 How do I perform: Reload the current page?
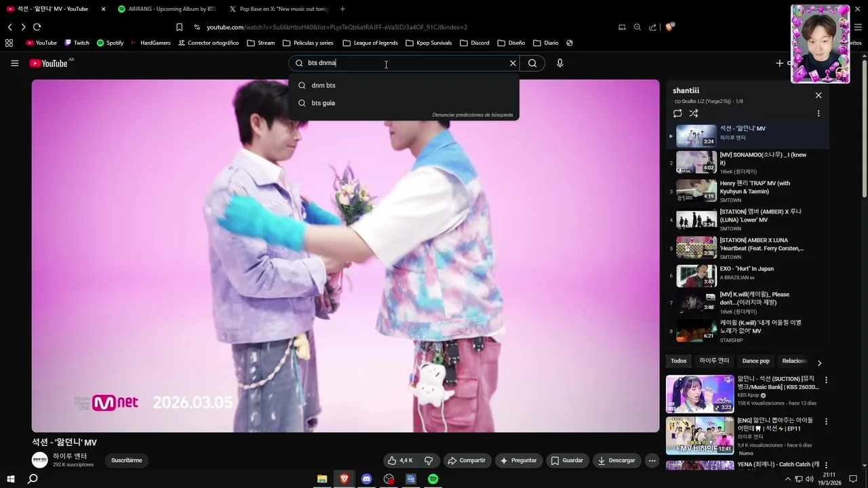37,27
